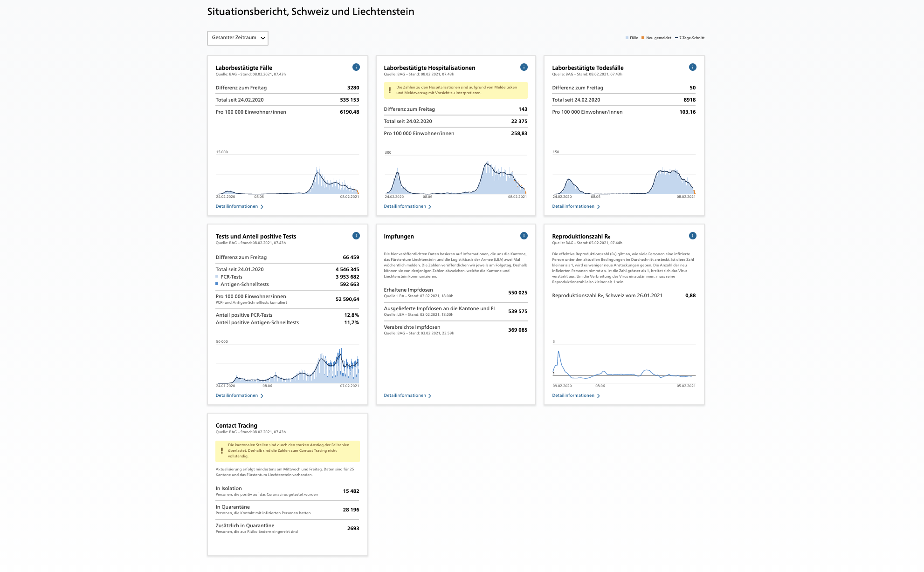Open info icon on Reproduktionszahl Re card

coord(693,236)
